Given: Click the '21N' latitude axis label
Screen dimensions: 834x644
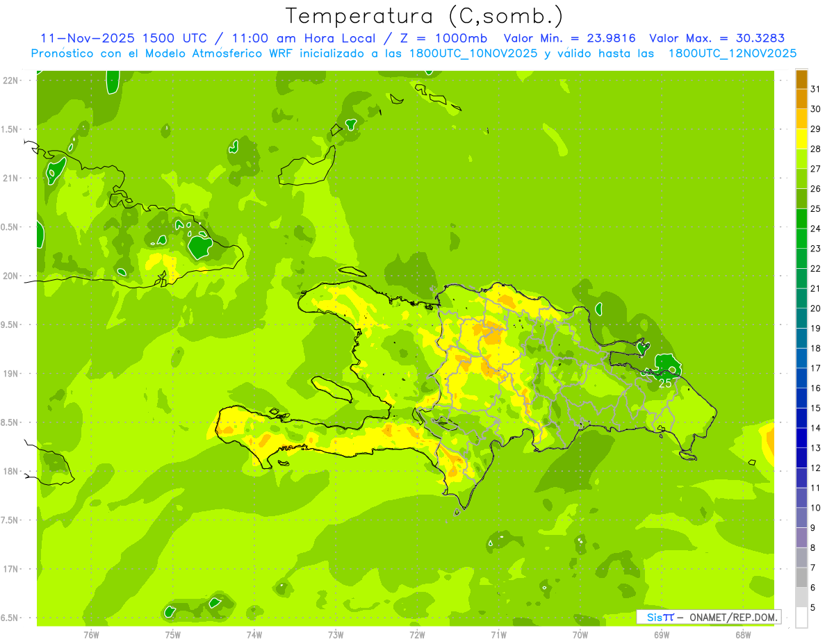Looking at the screenshot, I should [x=10, y=178].
